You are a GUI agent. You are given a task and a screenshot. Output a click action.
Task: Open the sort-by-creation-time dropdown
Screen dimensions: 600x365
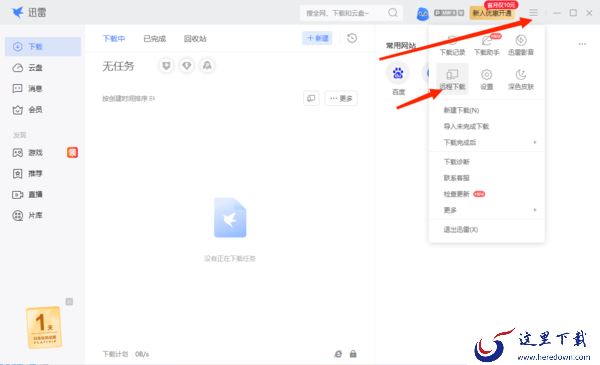(128, 99)
